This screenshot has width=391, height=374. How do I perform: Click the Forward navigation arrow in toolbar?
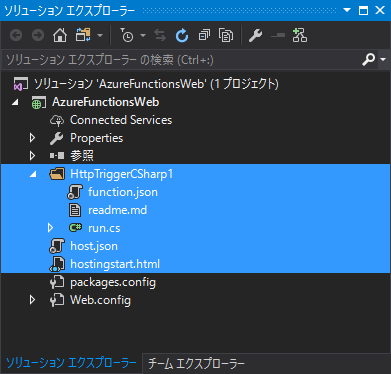(x=38, y=35)
